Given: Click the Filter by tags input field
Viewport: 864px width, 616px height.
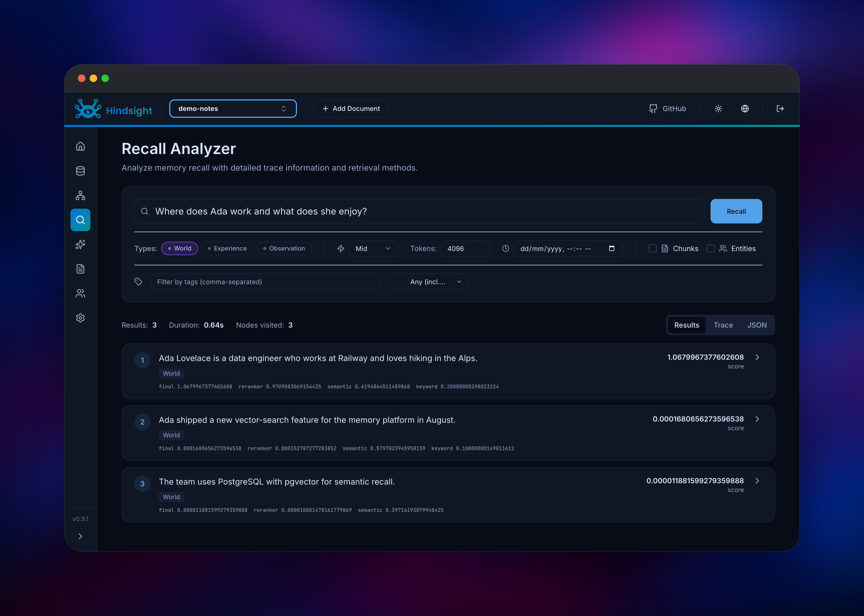Looking at the screenshot, I should [265, 282].
